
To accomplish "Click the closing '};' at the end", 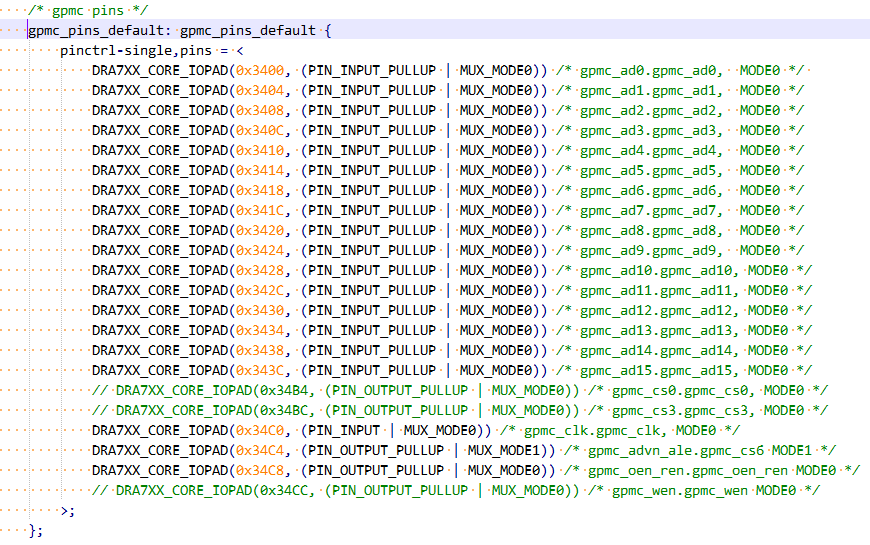I will [x=37, y=531].
